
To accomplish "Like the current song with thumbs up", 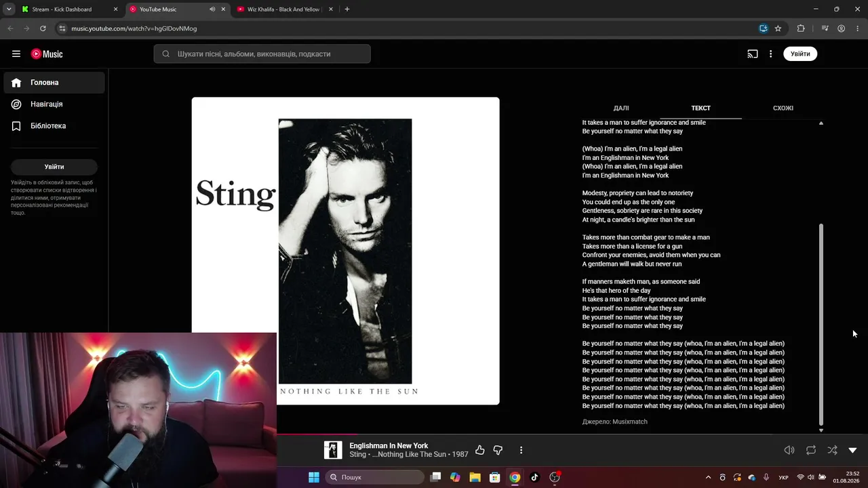I will point(480,450).
